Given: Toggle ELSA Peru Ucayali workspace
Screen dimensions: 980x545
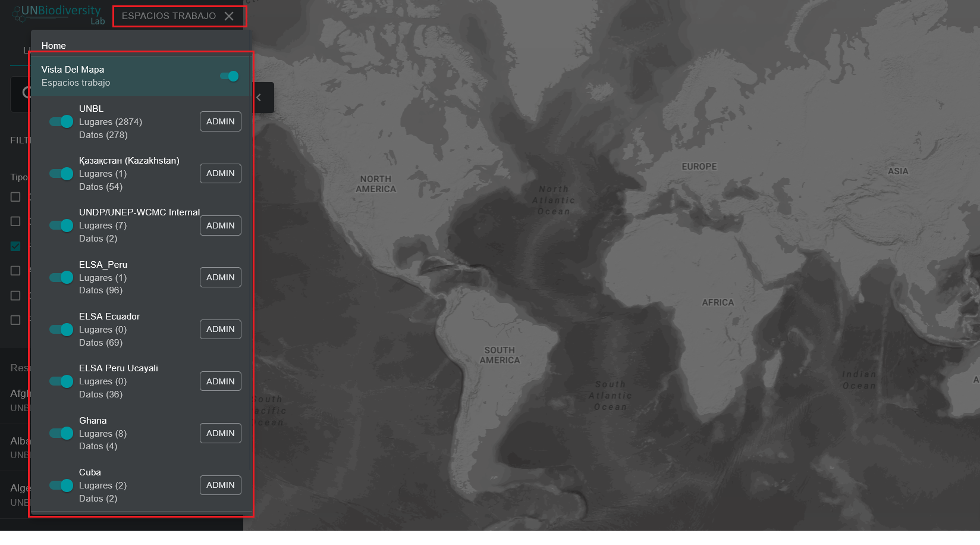Looking at the screenshot, I should (61, 381).
